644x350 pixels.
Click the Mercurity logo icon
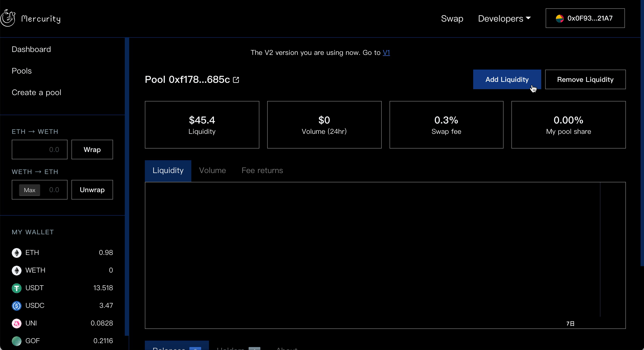[x=8, y=18]
